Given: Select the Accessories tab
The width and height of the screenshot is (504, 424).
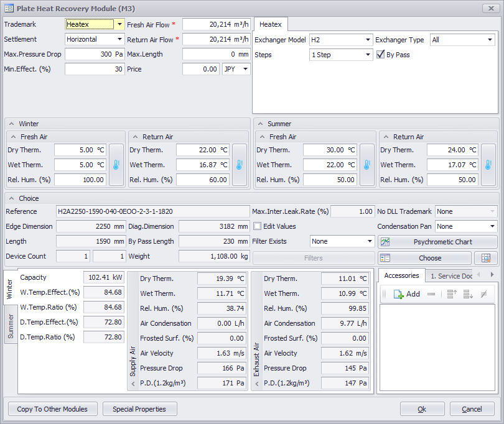Looking at the screenshot, I should [x=401, y=275].
